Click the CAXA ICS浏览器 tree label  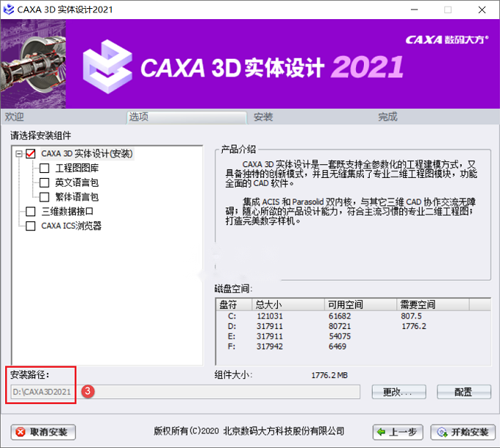pos(71,226)
